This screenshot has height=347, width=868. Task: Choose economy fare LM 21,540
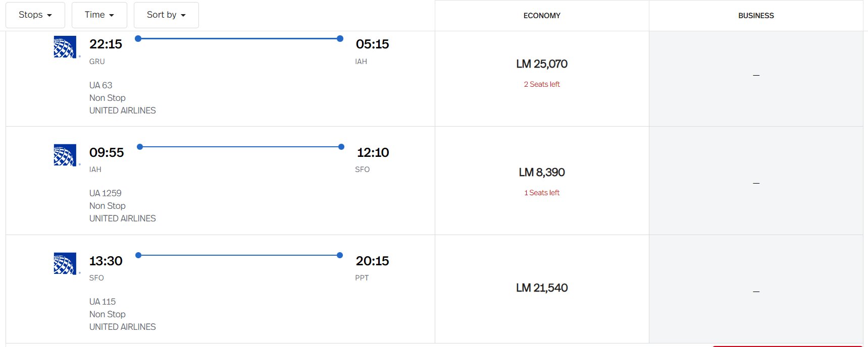point(542,288)
